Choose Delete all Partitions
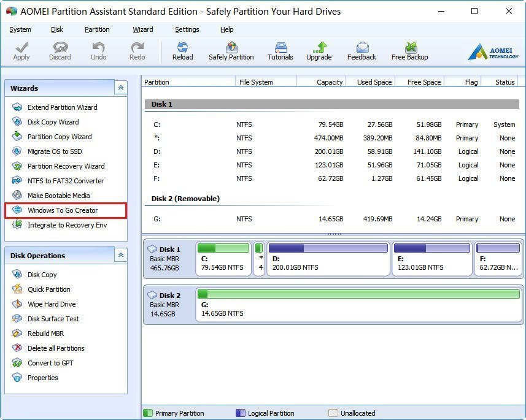 56,348
